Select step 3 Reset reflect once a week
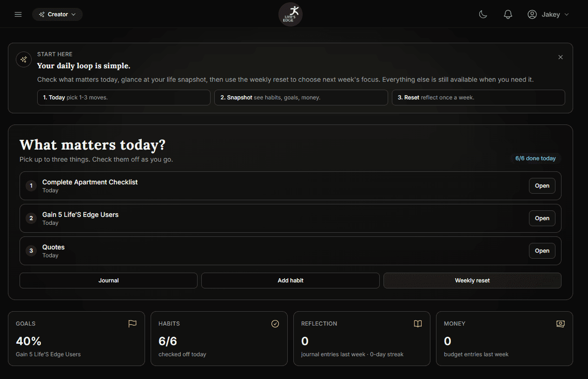 [478, 98]
